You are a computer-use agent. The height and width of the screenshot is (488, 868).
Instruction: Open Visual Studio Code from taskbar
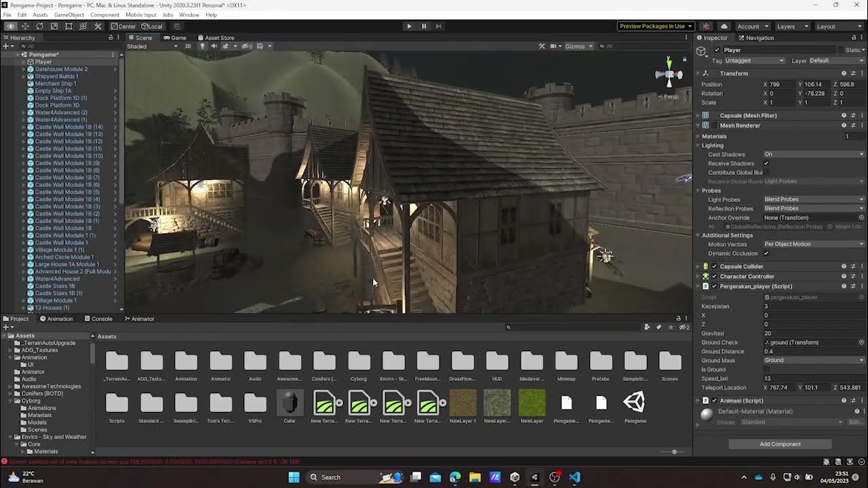pos(574,477)
